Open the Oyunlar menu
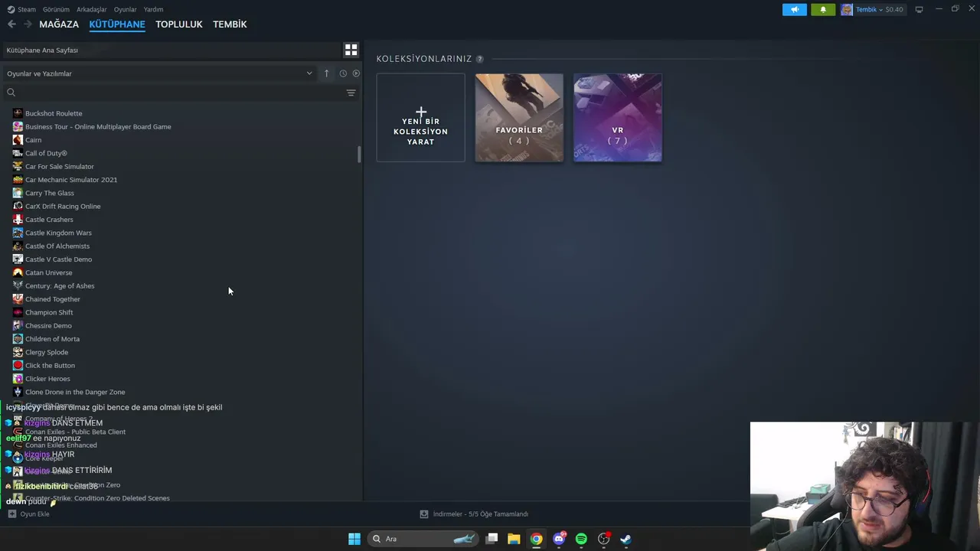The height and width of the screenshot is (551, 980). (x=126, y=9)
